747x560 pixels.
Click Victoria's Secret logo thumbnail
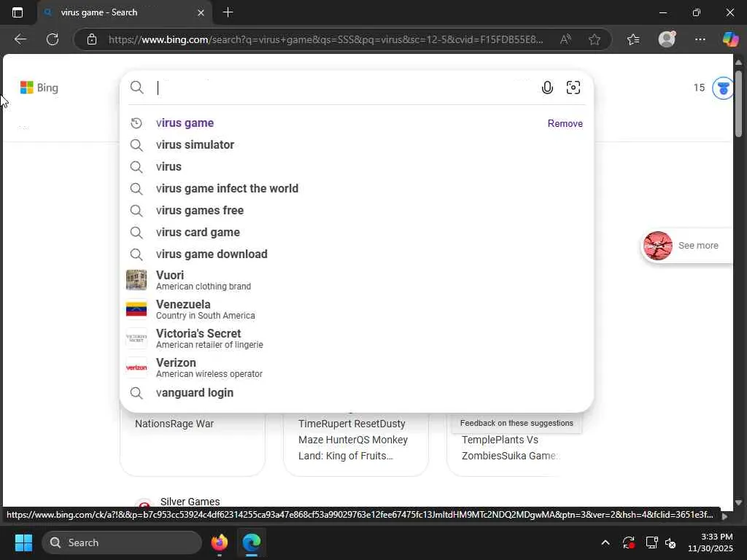[x=136, y=338]
